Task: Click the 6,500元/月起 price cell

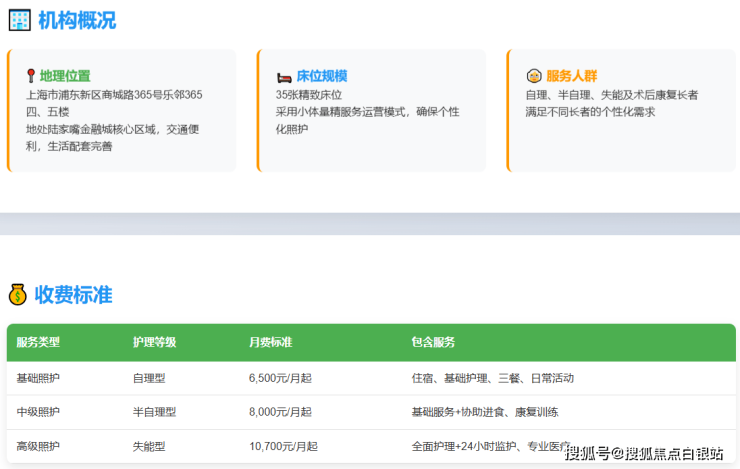Action: coord(280,378)
